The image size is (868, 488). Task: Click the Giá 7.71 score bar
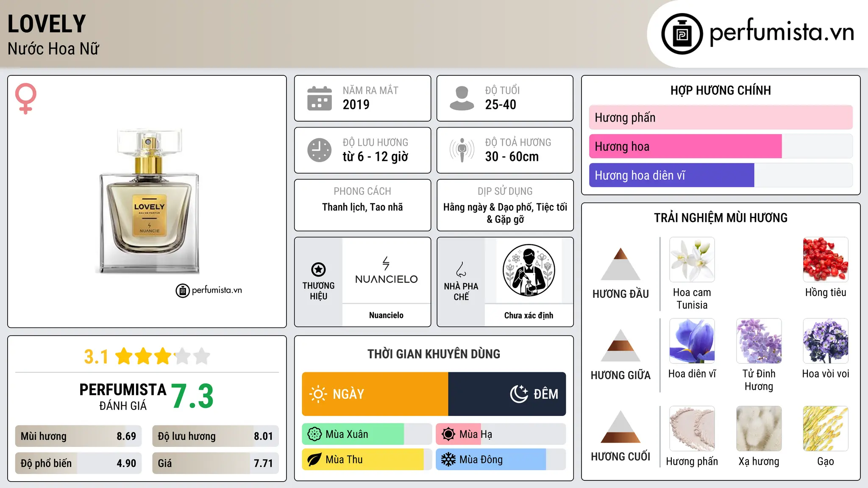(215, 463)
